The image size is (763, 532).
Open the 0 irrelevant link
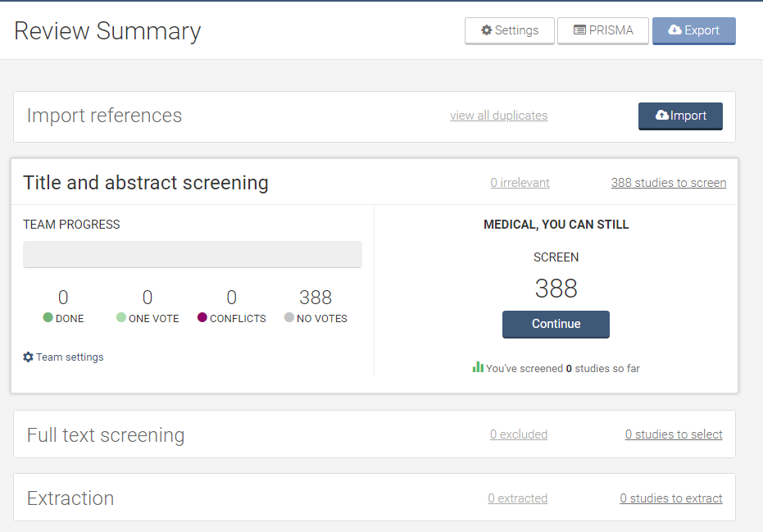pyautogui.click(x=520, y=183)
